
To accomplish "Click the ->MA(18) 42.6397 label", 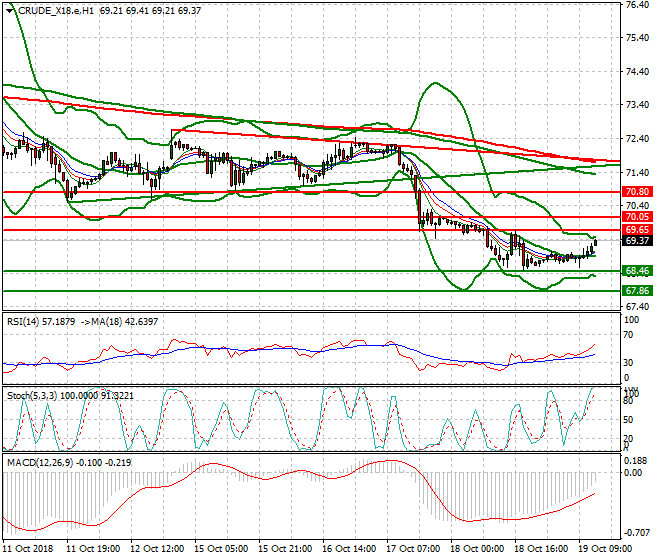I will click(119, 322).
